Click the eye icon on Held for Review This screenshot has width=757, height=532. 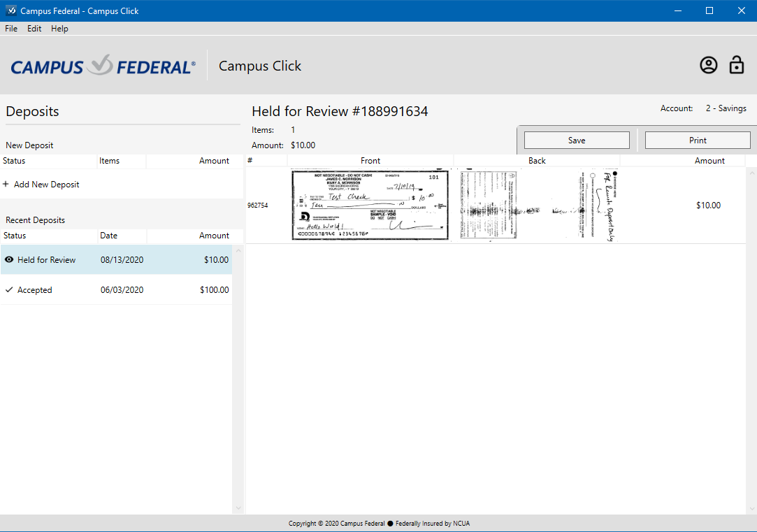point(8,259)
